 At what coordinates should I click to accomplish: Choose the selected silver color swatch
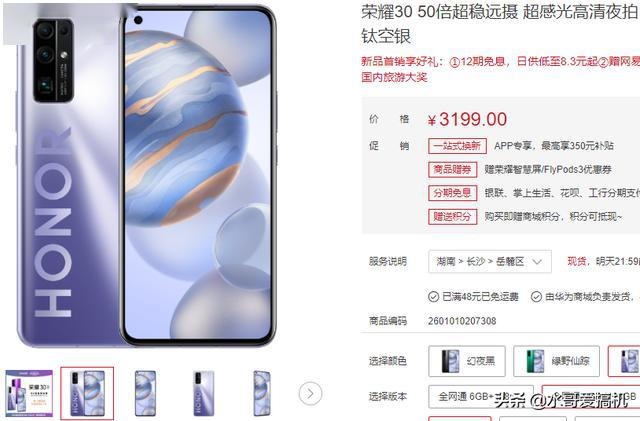[624, 361]
